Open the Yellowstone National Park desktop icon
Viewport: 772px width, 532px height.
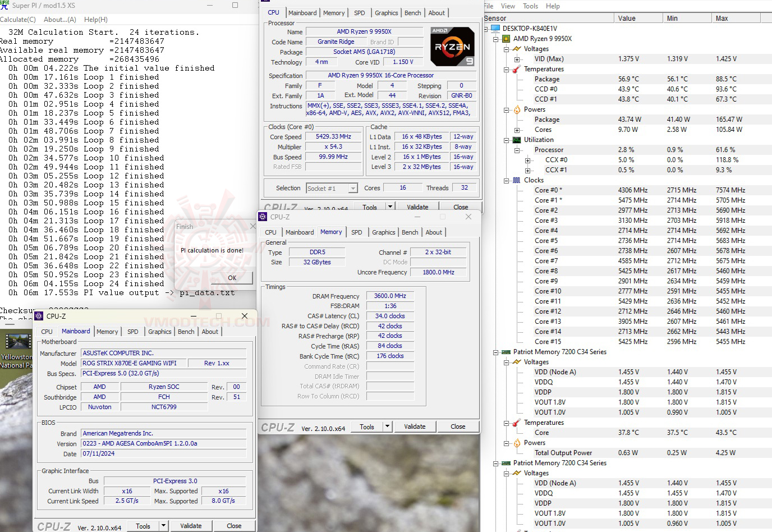coord(17,351)
